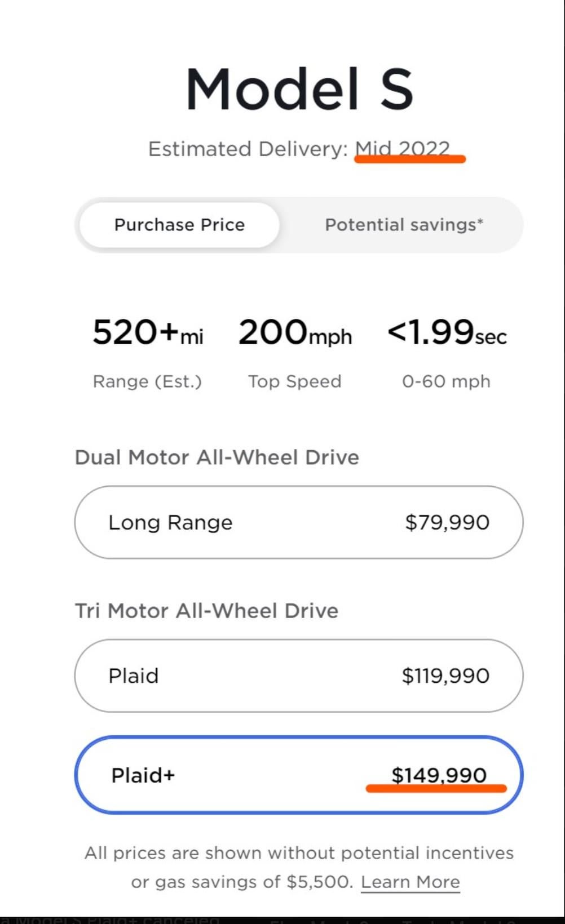Click the 200mph top speed figure
The width and height of the screenshot is (565, 924).
tap(295, 332)
